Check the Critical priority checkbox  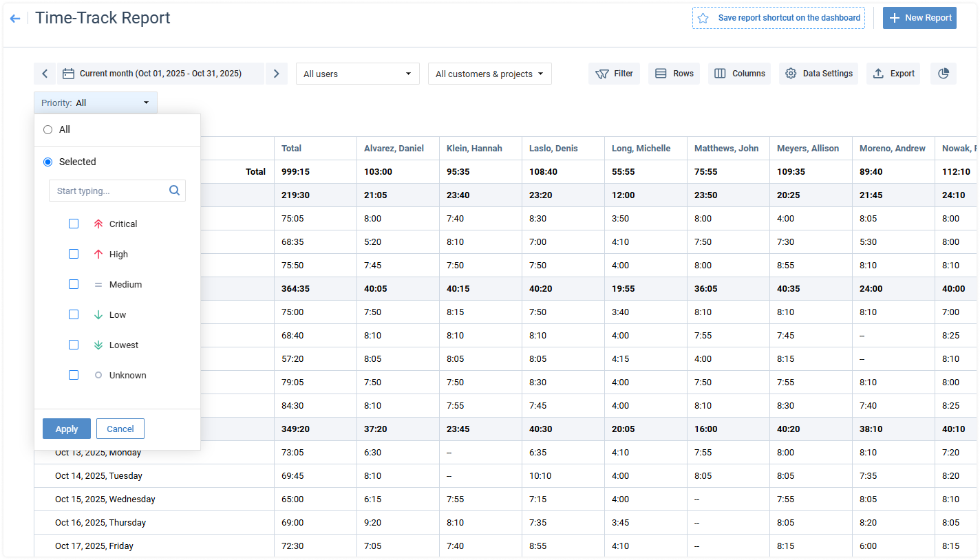pyautogui.click(x=74, y=224)
